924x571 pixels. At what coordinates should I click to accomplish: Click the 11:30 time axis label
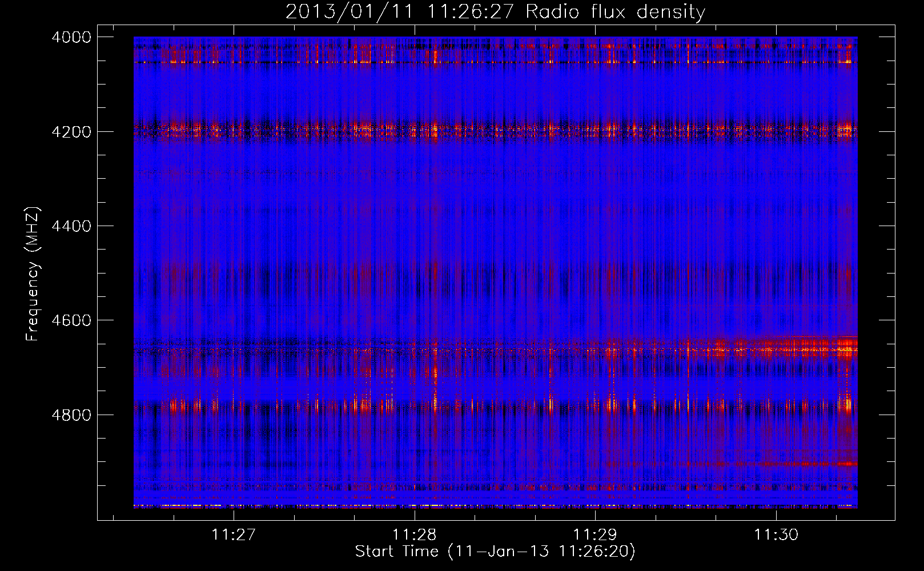tap(776, 534)
